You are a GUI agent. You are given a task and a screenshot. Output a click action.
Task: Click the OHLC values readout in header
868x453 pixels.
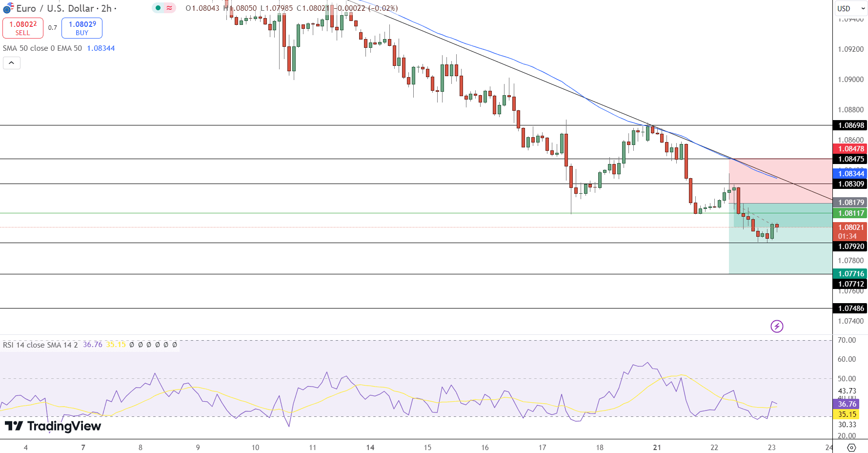(291, 8)
